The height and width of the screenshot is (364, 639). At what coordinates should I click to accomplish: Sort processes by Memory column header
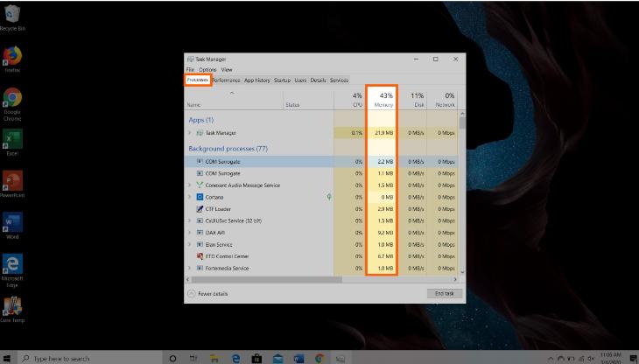coord(383,100)
